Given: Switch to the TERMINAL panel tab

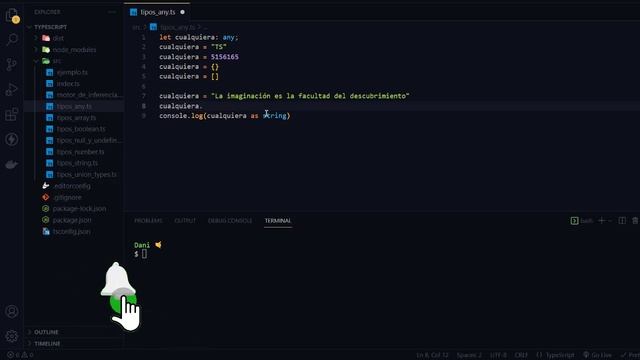Looking at the screenshot, I should point(278,220).
